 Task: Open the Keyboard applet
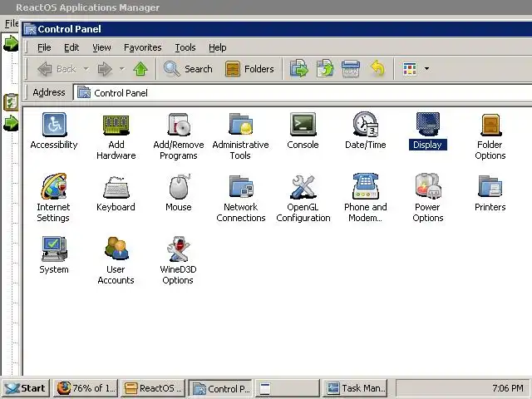pyautogui.click(x=116, y=194)
